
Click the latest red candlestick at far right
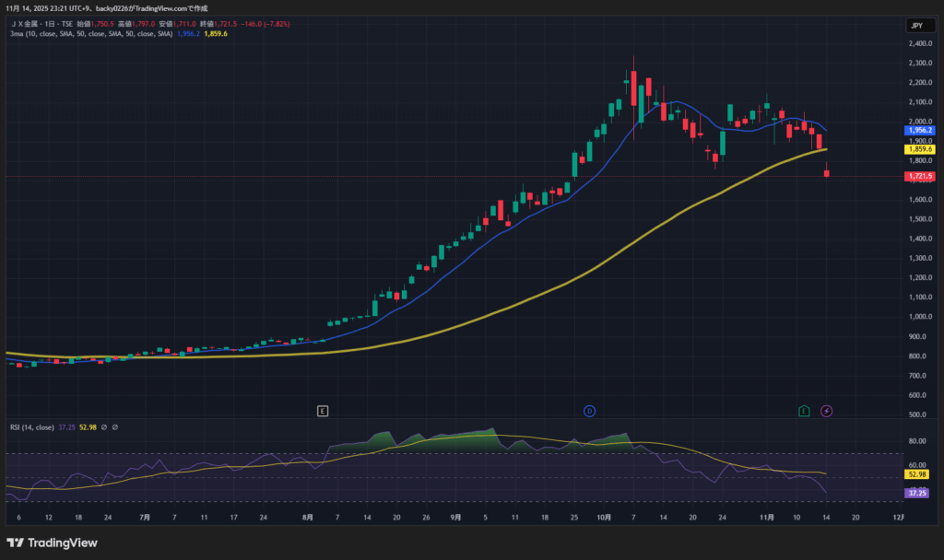click(x=827, y=172)
